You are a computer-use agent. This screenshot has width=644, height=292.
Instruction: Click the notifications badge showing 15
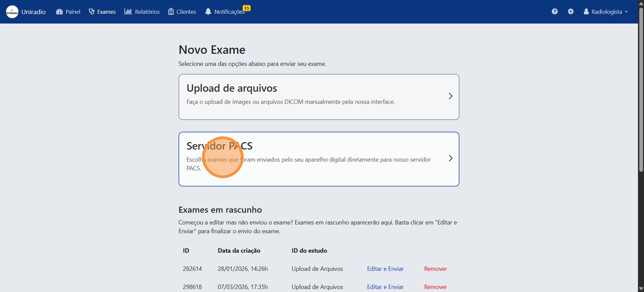click(247, 8)
